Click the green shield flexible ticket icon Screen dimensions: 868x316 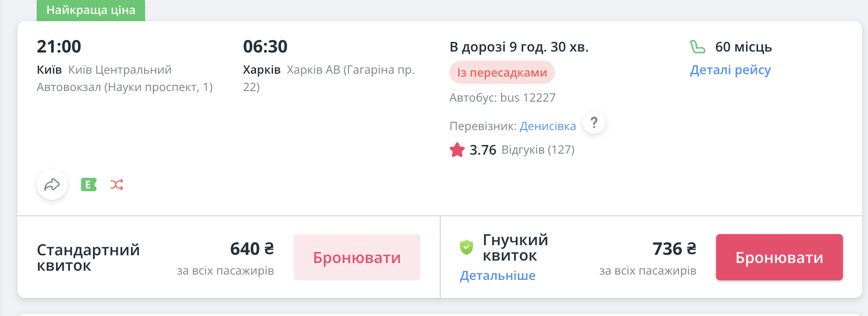point(466,247)
